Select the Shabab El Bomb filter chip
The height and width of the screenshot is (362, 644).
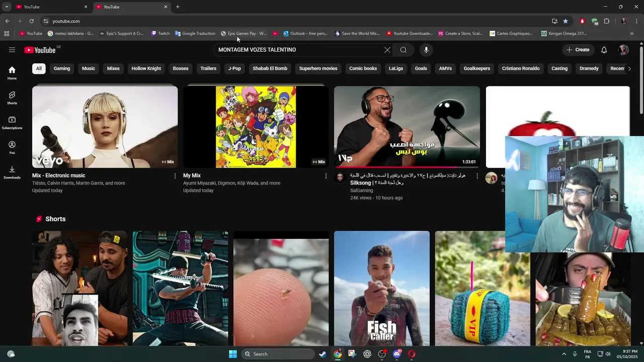click(x=270, y=68)
